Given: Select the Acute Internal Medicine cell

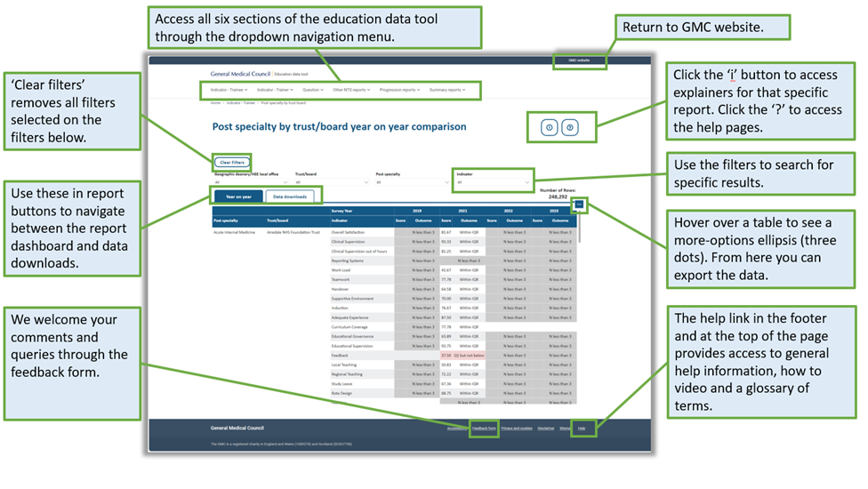Looking at the screenshot, I should click(x=234, y=232).
